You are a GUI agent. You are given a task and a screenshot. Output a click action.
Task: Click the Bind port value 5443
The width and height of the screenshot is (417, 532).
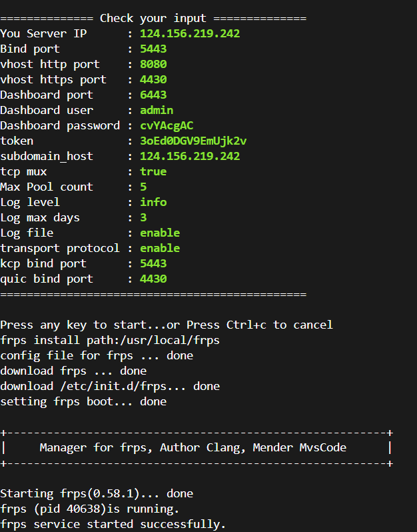click(153, 49)
